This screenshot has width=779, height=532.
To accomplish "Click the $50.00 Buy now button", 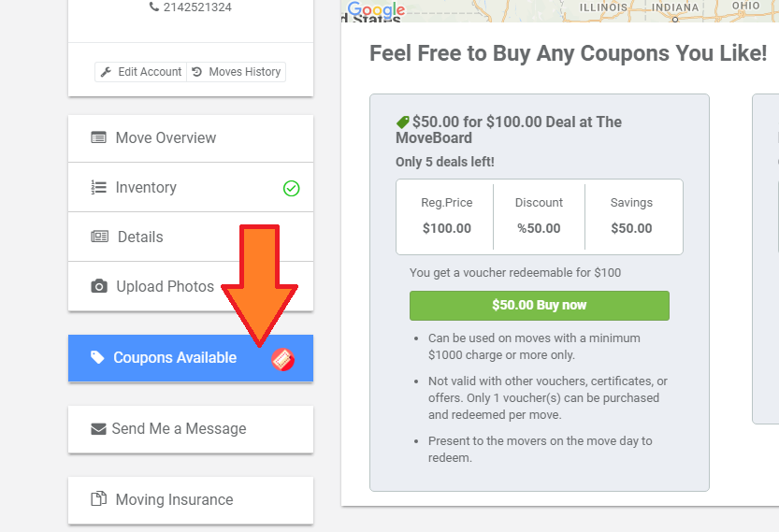I will (x=540, y=306).
